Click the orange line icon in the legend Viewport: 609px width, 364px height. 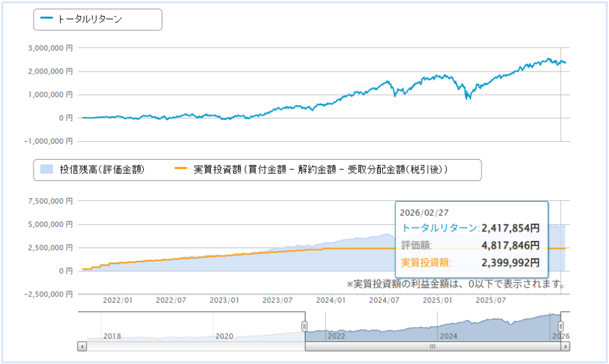181,169
